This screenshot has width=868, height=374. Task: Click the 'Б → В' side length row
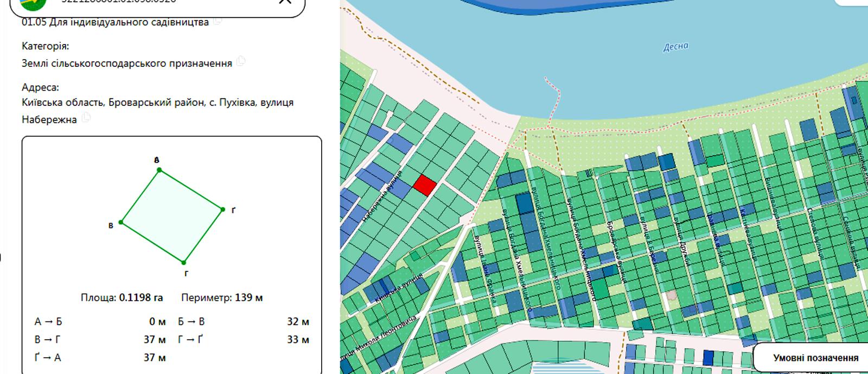(244, 321)
